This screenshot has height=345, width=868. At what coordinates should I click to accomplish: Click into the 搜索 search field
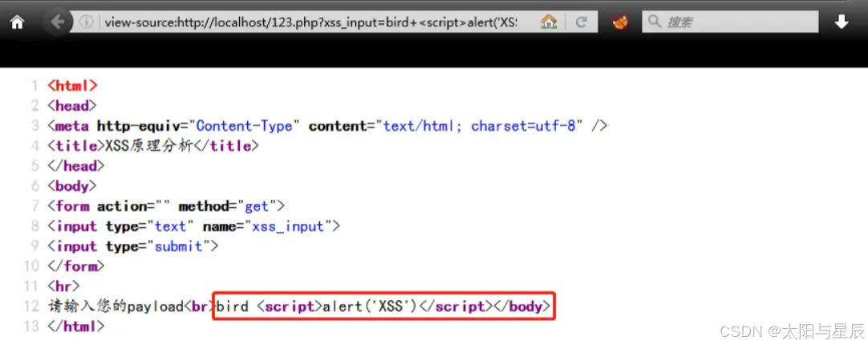[x=730, y=22]
